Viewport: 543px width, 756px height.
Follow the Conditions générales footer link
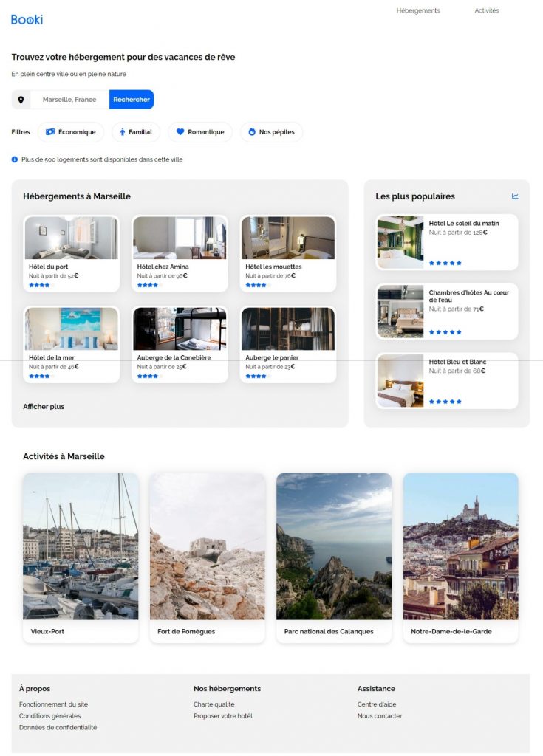coord(50,716)
